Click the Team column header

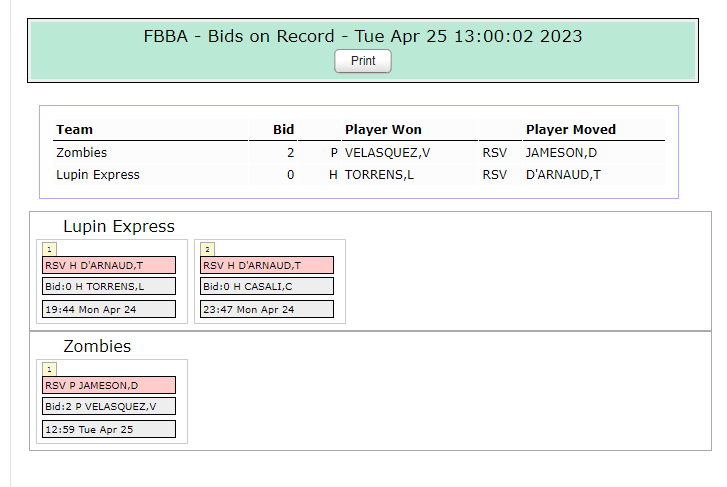point(74,129)
